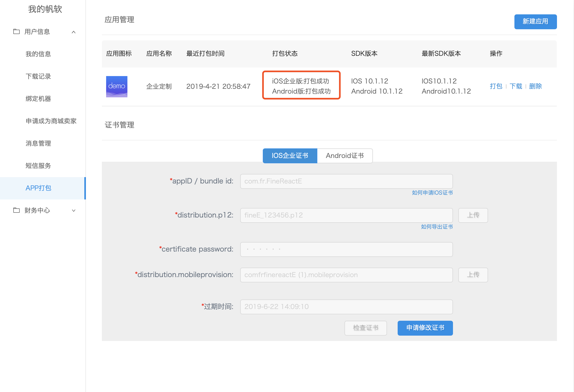Screen dimensions: 574x392
Task: Select the IOS企业证书 tab
Action: (290, 156)
